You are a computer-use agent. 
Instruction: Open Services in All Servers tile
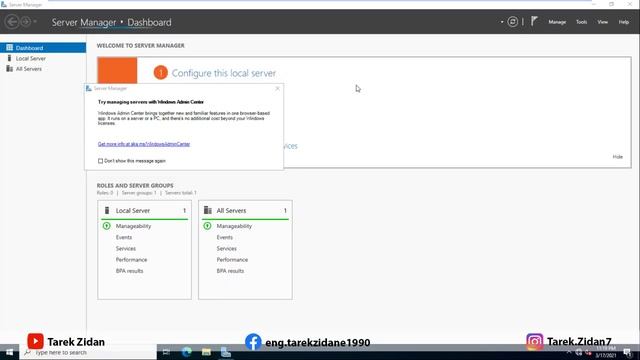[227, 249]
